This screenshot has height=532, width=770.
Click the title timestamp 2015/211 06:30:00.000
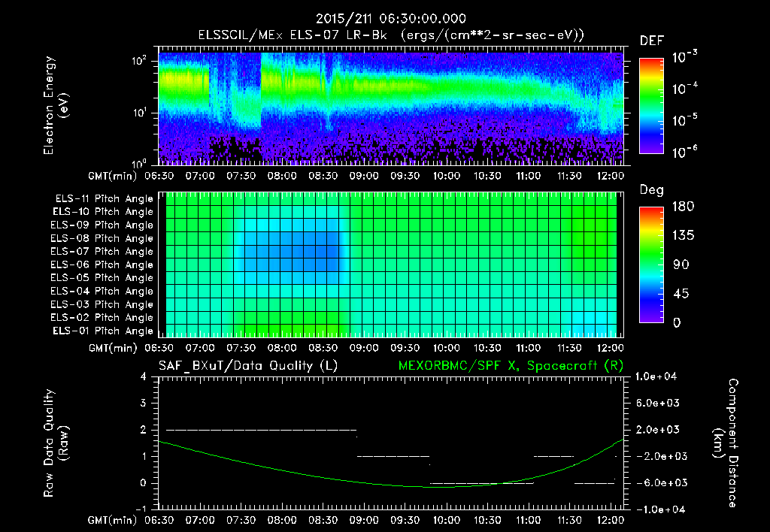390,19
